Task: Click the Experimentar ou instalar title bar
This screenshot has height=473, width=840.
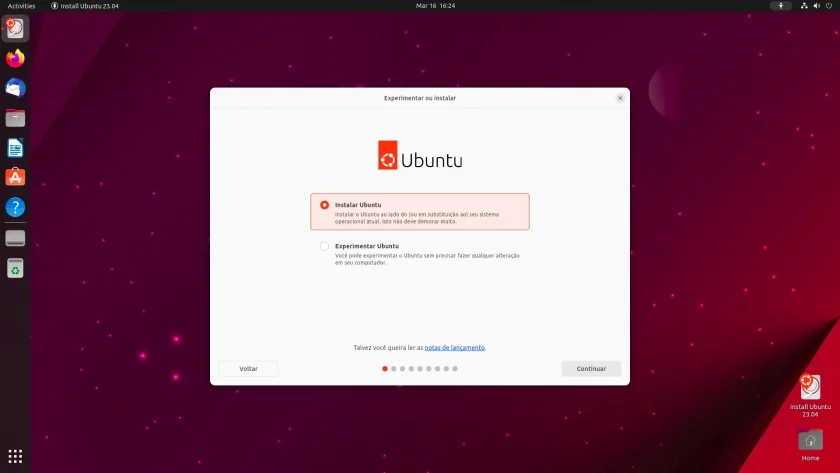Action: click(x=420, y=98)
